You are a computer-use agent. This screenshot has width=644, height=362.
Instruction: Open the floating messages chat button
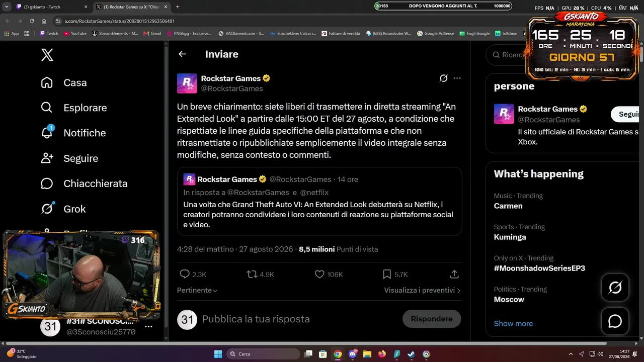click(615, 321)
